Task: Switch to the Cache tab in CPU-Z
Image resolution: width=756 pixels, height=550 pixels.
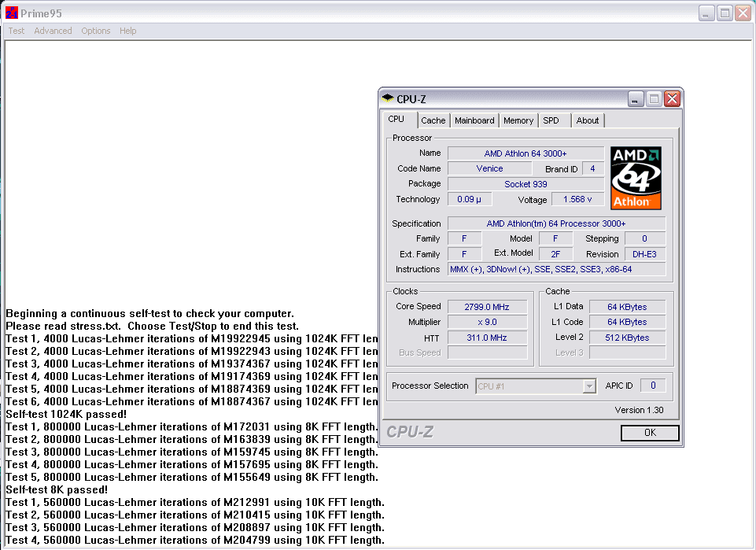Action: [x=433, y=120]
